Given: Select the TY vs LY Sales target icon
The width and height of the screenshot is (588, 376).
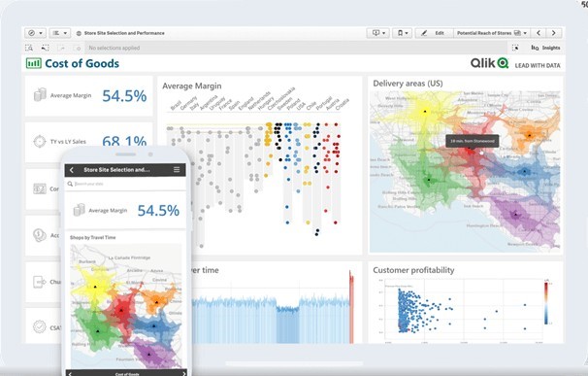Looking at the screenshot, I should (40, 141).
